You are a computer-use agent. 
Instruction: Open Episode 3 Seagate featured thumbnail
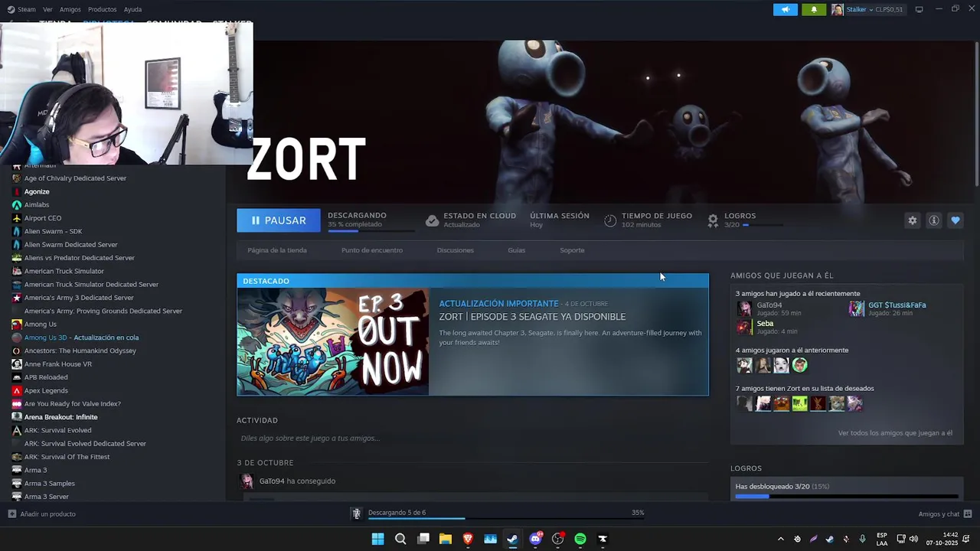333,341
